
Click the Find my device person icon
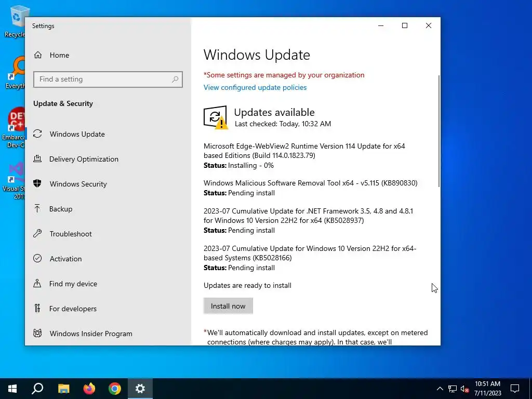click(x=37, y=283)
